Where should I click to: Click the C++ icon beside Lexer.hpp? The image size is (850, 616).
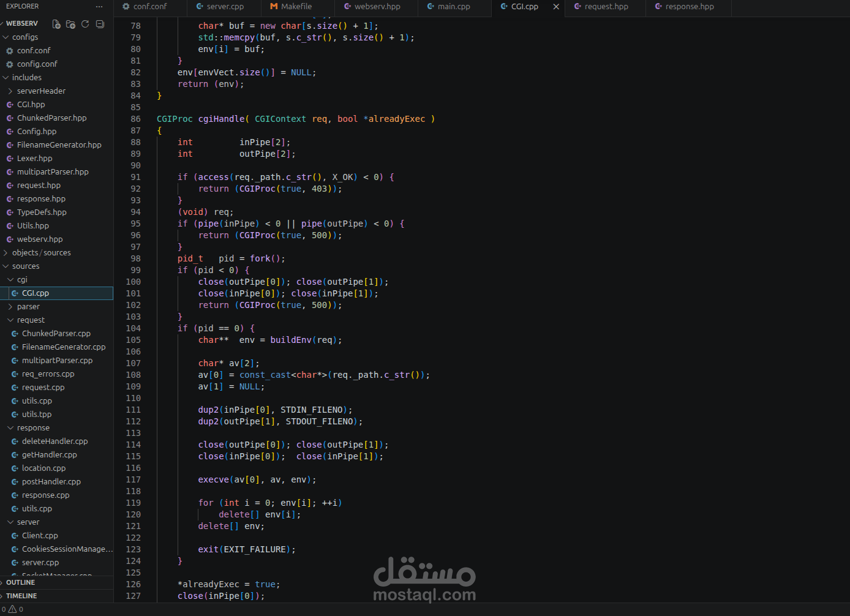(x=10, y=159)
